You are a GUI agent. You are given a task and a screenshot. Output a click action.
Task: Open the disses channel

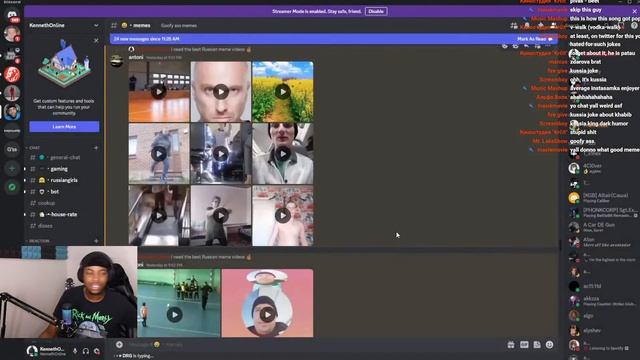[x=64, y=226]
